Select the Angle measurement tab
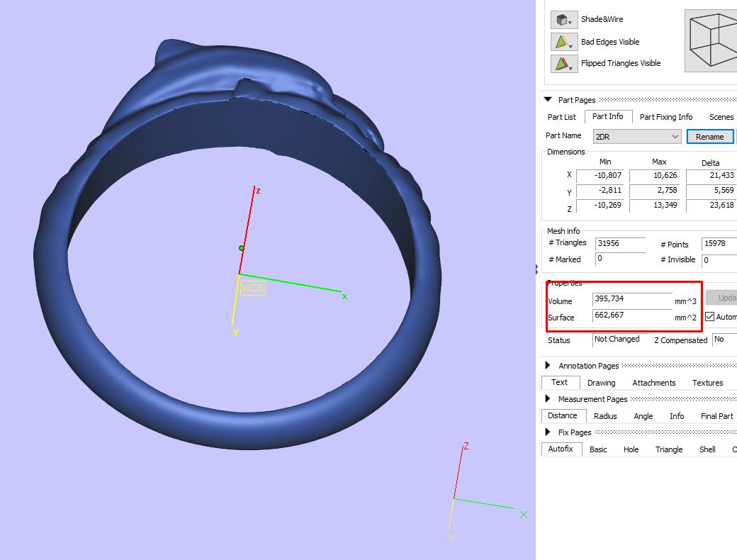This screenshot has height=560, width=737. (x=643, y=416)
